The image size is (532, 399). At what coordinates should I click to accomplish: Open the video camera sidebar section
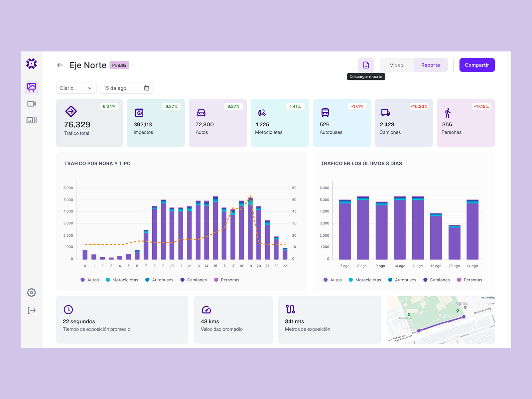(32, 104)
